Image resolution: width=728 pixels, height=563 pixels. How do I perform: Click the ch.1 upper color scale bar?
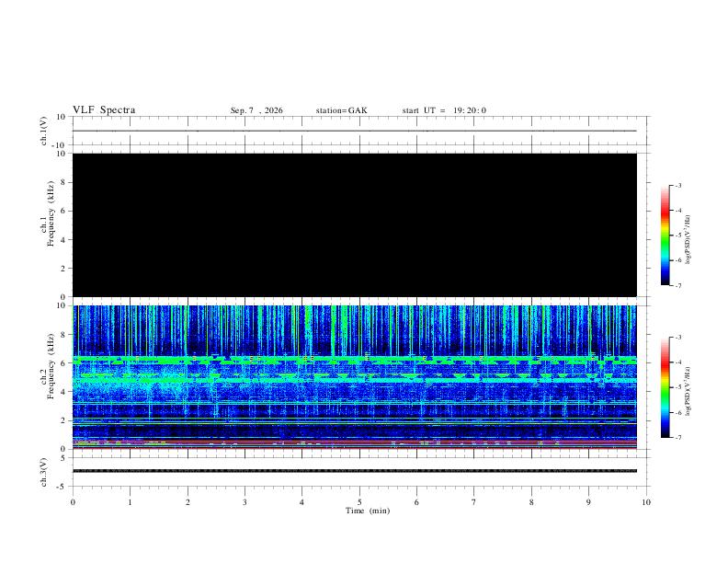click(x=665, y=236)
